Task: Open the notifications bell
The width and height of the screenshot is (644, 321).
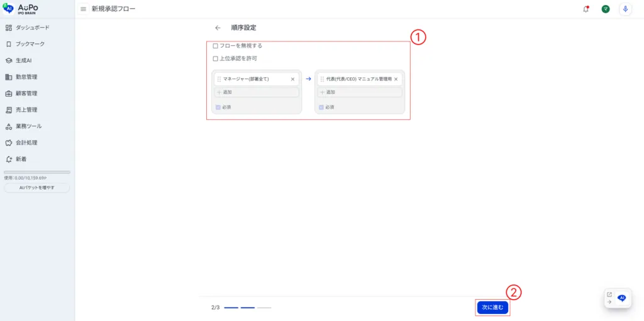Action: tap(586, 9)
